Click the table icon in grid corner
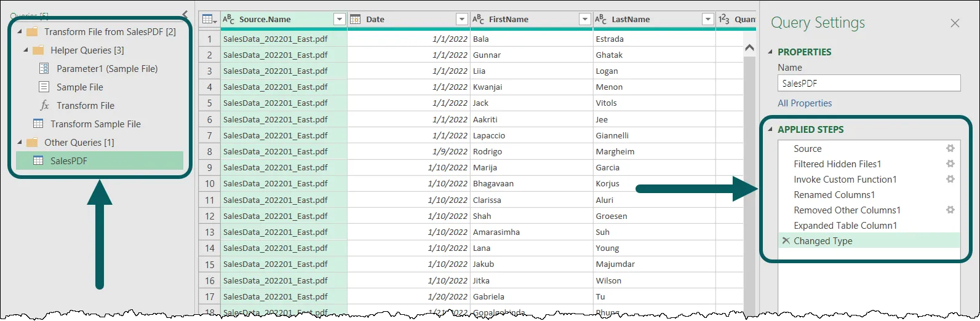The image size is (980, 321). pyautogui.click(x=208, y=19)
